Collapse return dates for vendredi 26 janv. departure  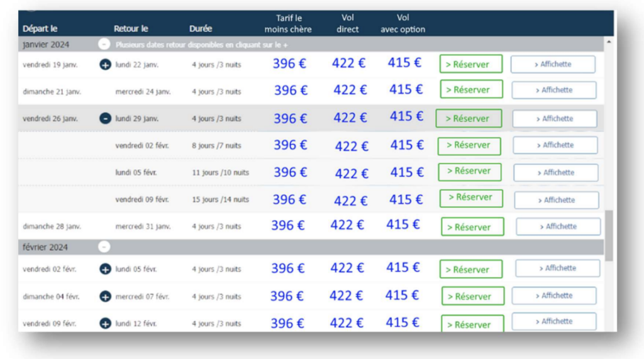coord(105,118)
